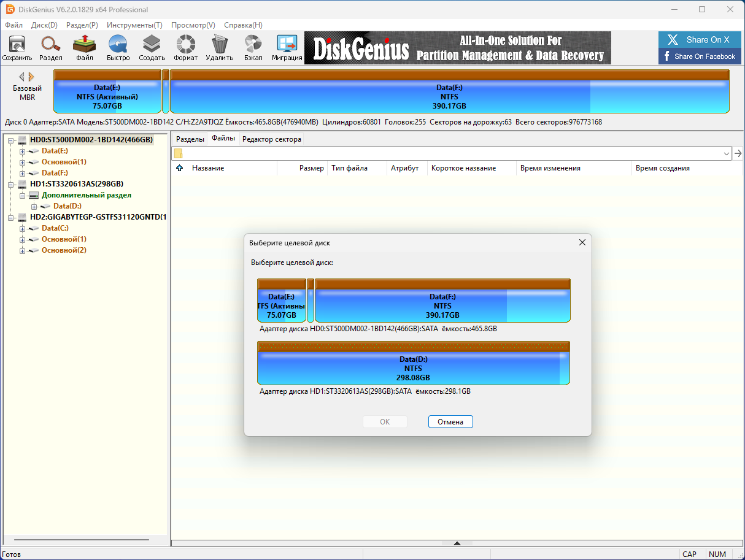Click Data(E:) partition in top disk map
The width and height of the screenshot is (745, 560).
point(107,91)
